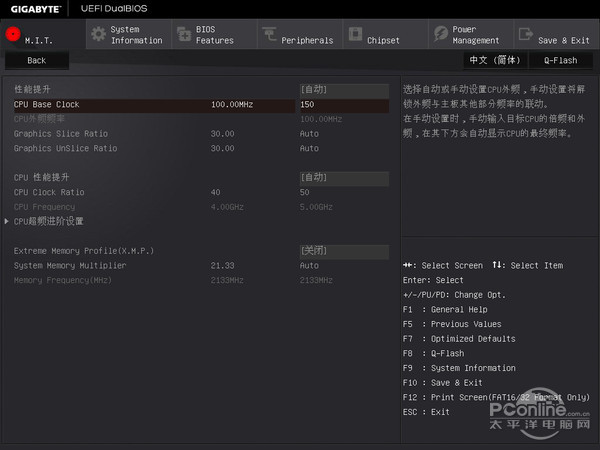Click the red M.I.T. tab icon
The image size is (600, 450).
(13, 34)
